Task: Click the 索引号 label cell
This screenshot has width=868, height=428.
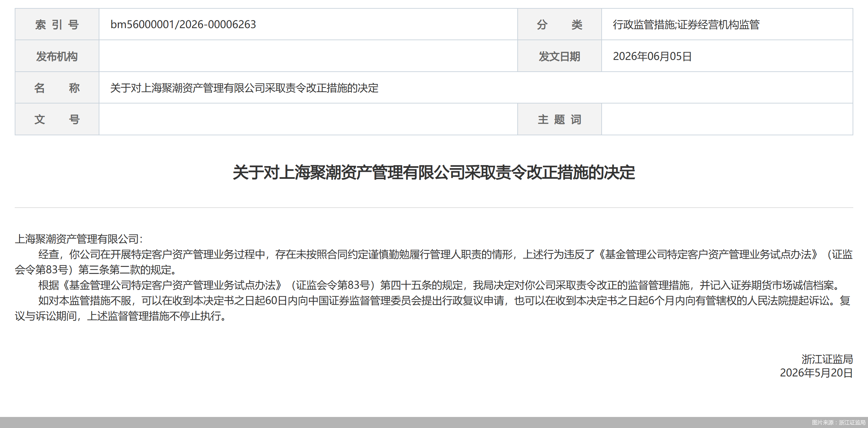Action: 57,24
